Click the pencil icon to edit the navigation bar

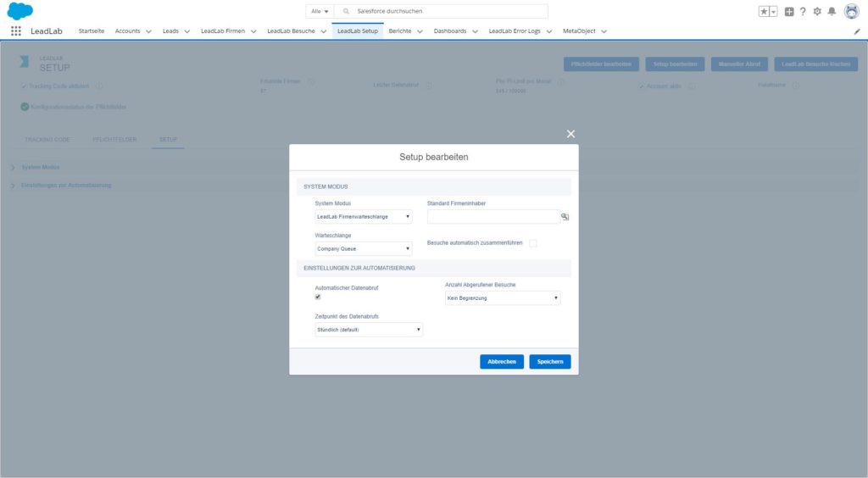(857, 31)
